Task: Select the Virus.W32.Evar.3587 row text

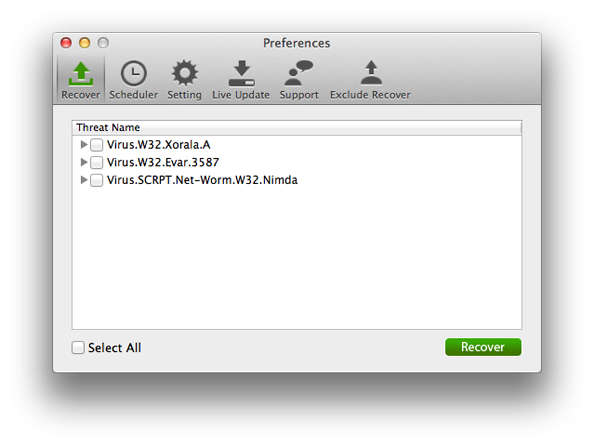Action: pos(163,163)
